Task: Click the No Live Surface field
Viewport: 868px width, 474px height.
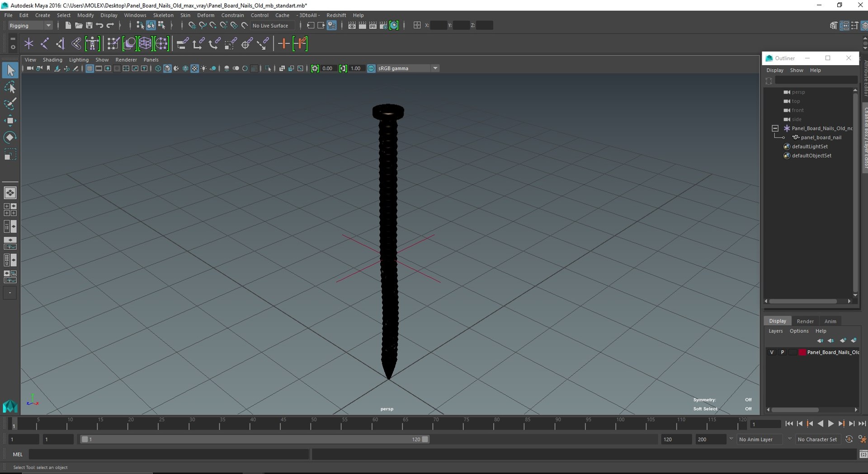Action: [x=273, y=26]
